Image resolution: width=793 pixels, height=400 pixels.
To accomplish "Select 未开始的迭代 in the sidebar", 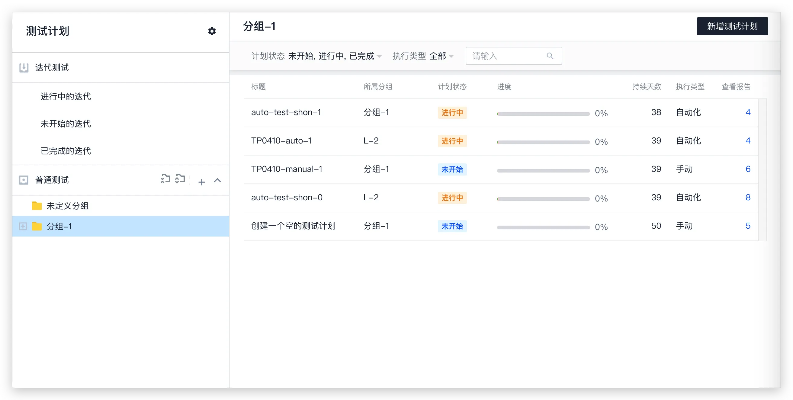I will [66, 124].
